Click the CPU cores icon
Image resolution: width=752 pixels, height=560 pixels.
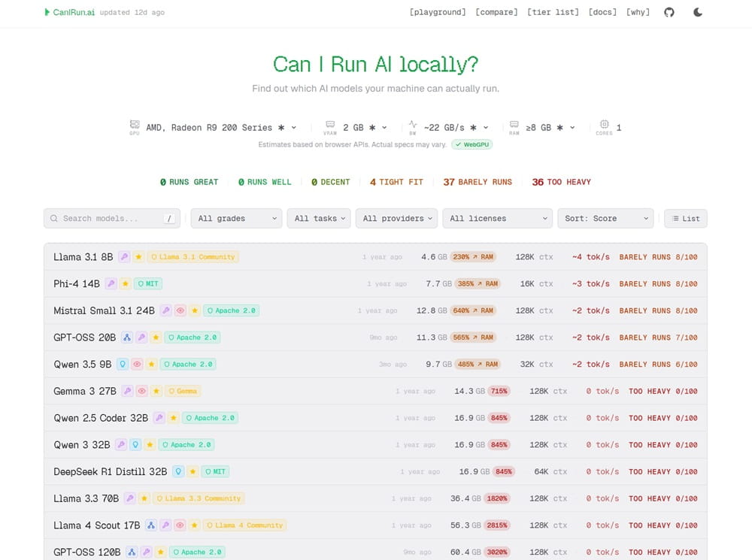click(605, 124)
